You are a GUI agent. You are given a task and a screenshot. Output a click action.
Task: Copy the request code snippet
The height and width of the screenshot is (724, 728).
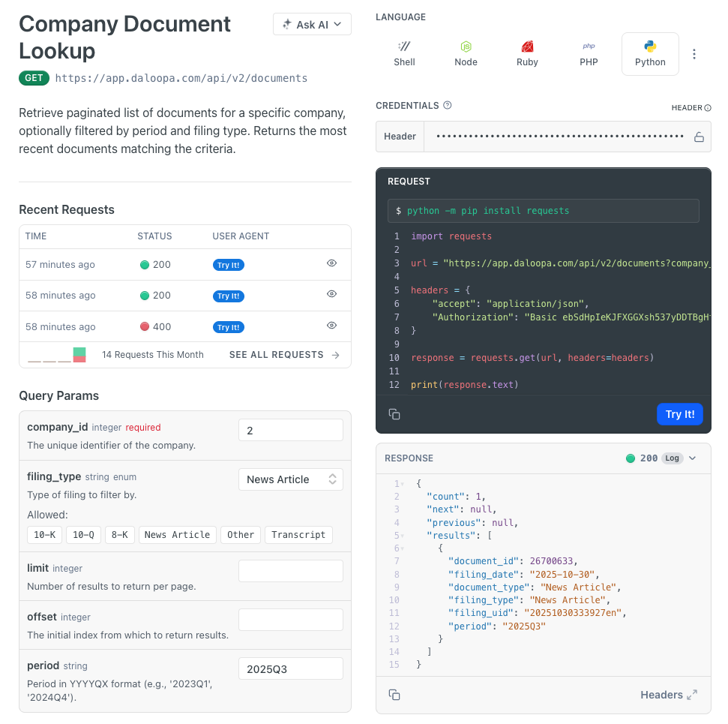(x=394, y=414)
